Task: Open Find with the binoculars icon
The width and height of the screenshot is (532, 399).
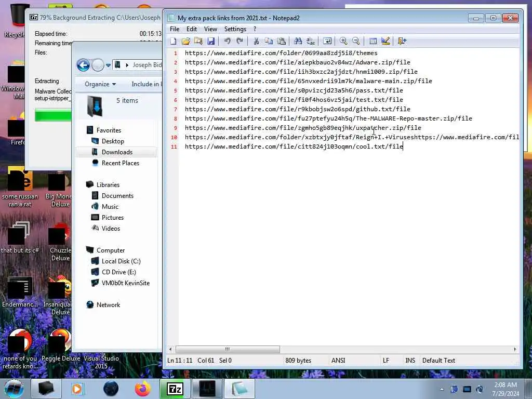Action: (x=298, y=41)
